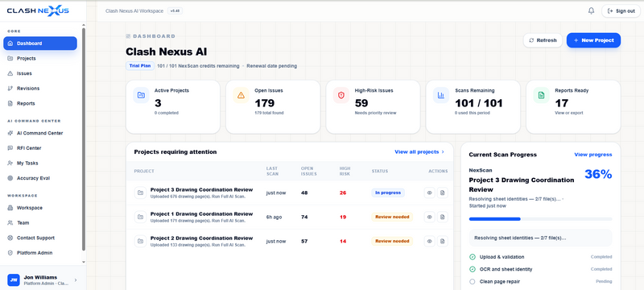Open Project 3 Drawing Coordination Review row title
This screenshot has width=644, height=290.
[x=202, y=190]
